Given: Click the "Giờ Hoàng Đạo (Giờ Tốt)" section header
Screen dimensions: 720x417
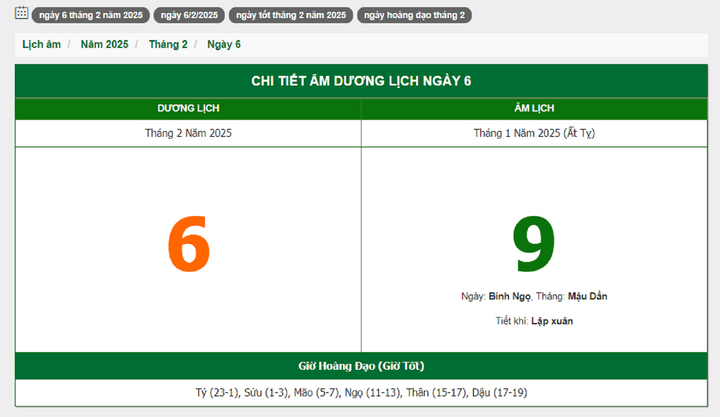Looking at the screenshot, I should [x=360, y=366].
